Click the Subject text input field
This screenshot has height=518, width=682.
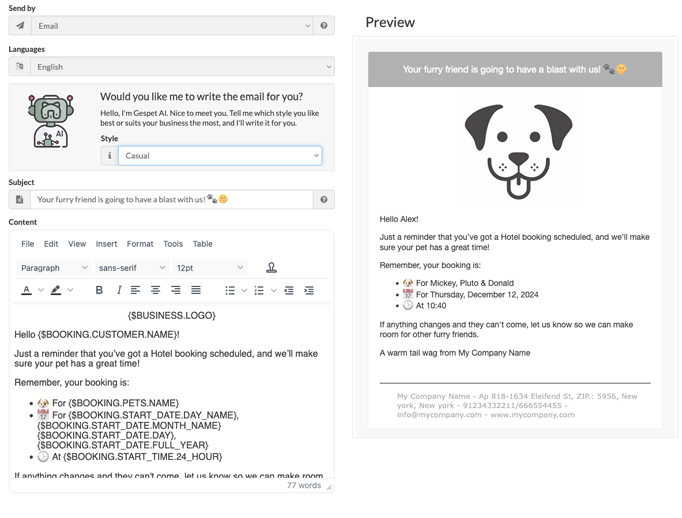(171, 199)
